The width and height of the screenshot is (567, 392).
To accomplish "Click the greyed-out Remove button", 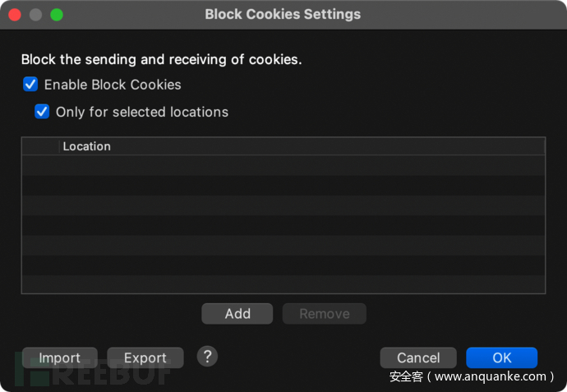I will 324,313.
